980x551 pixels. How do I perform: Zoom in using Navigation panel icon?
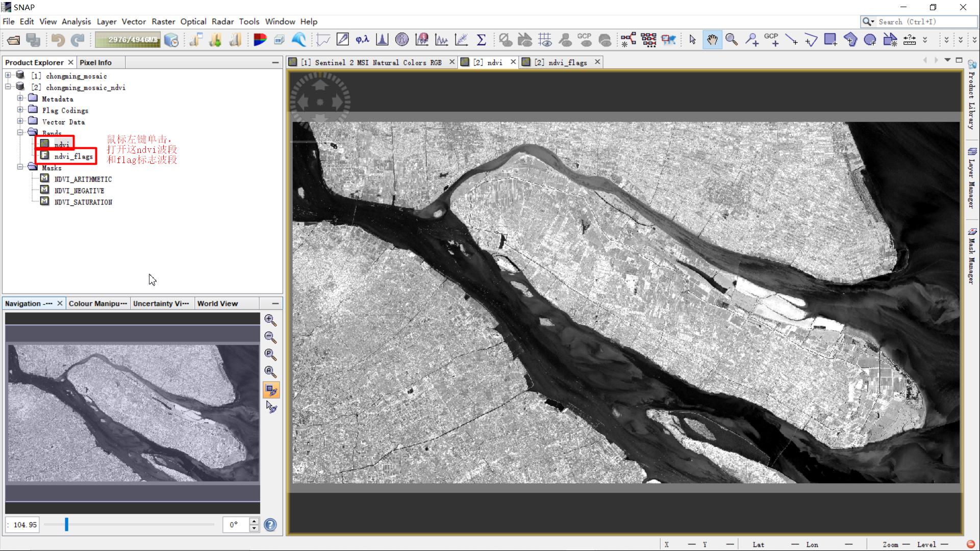[270, 320]
